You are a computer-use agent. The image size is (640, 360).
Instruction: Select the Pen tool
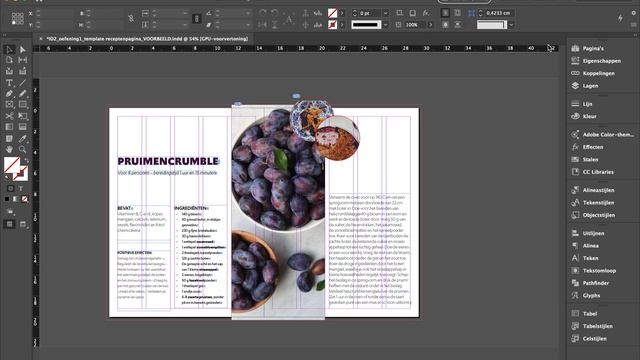tap(9, 94)
